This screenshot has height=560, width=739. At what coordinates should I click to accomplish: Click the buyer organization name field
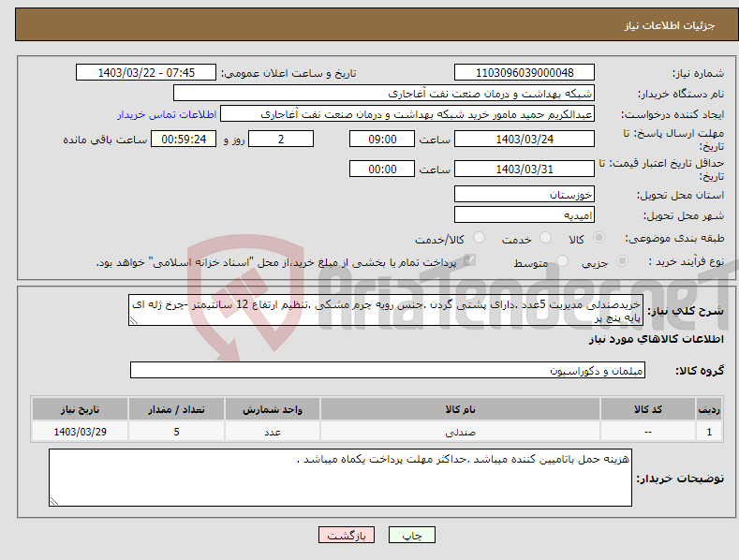pos(384,94)
